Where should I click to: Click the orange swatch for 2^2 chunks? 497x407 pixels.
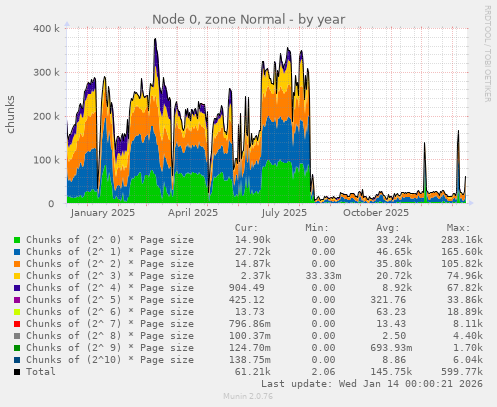17,264
